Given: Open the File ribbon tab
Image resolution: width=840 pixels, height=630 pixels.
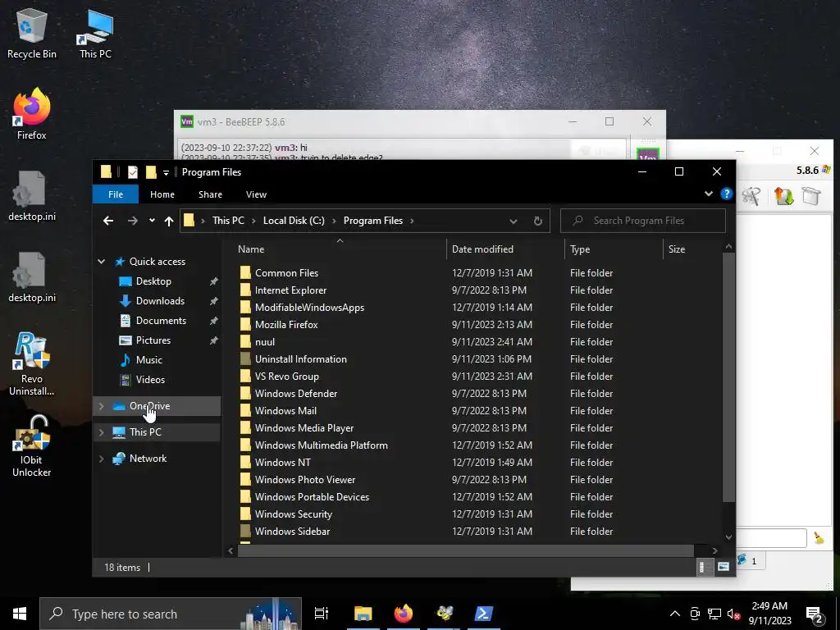Looking at the screenshot, I should tap(116, 194).
